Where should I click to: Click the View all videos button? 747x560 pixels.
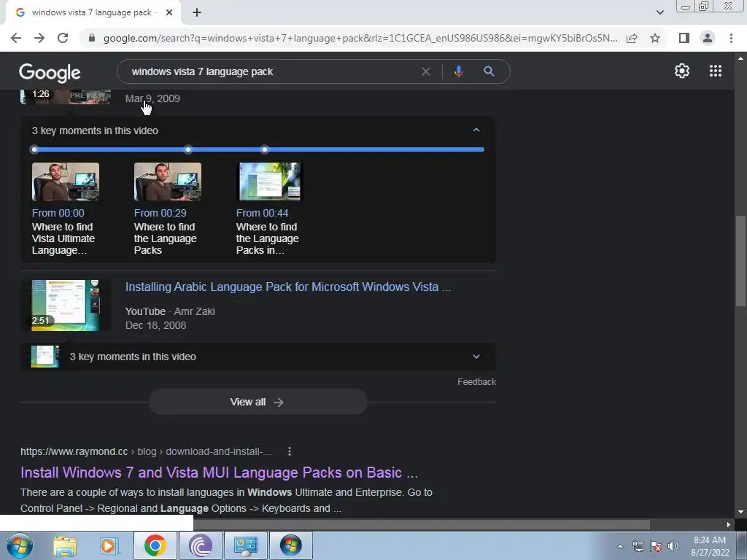[258, 402]
